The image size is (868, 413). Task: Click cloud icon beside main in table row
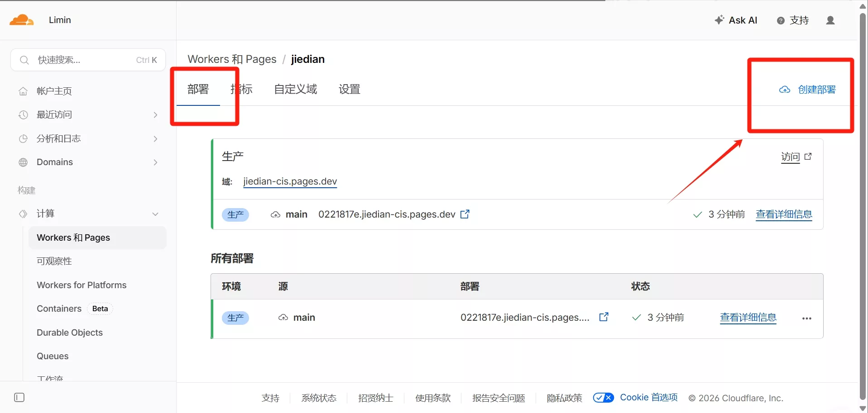tap(283, 318)
